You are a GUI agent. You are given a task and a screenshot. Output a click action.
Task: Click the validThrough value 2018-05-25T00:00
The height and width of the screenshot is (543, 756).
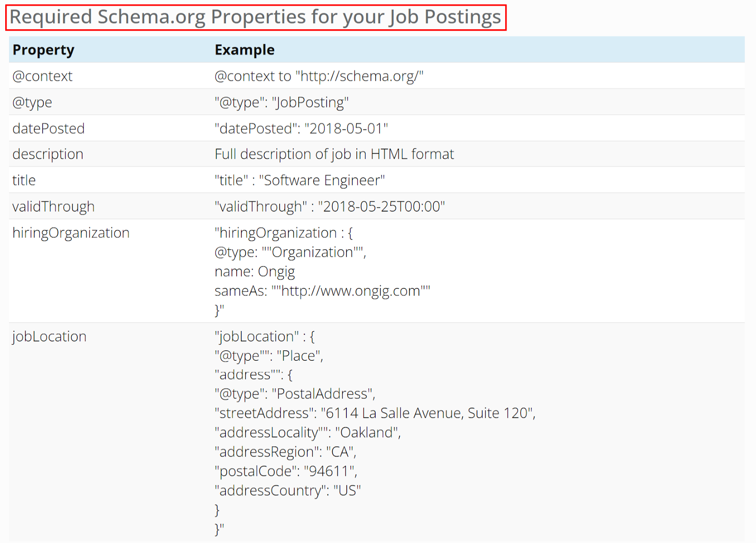coord(382,206)
